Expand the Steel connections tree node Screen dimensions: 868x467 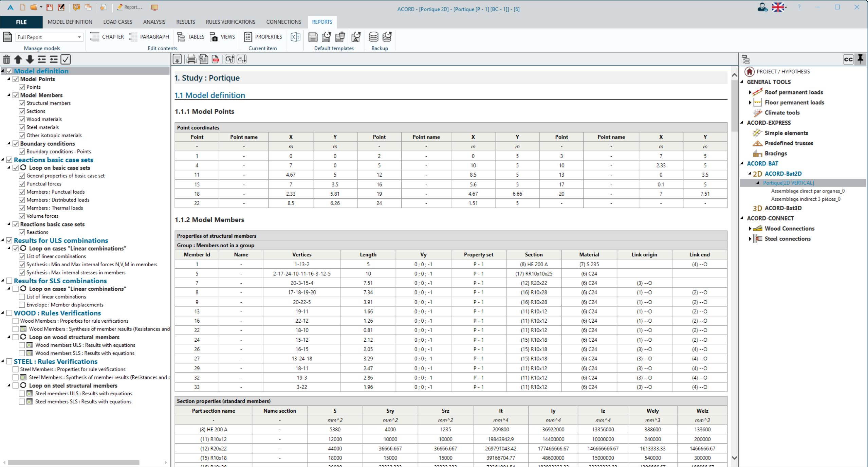tap(750, 239)
